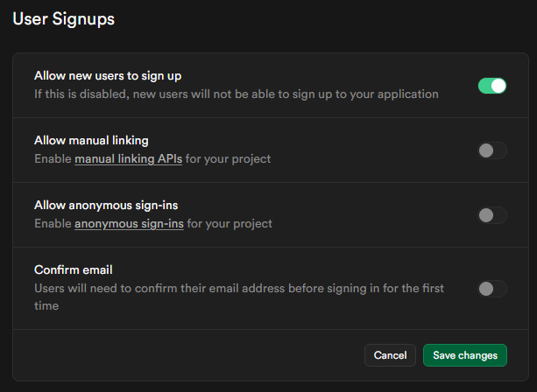The image size is (537, 392).
Task: Click the word 'Enable' before anonymous sign-ins link
Action: point(53,224)
